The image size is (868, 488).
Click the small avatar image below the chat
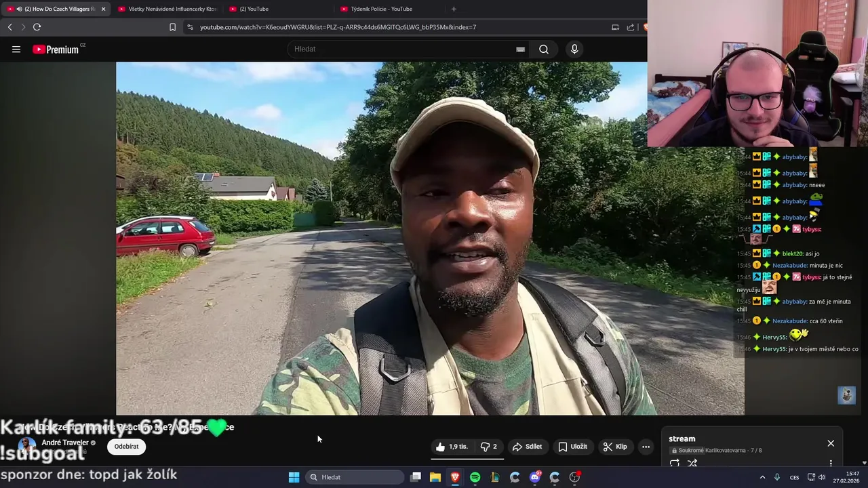click(x=846, y=395)
